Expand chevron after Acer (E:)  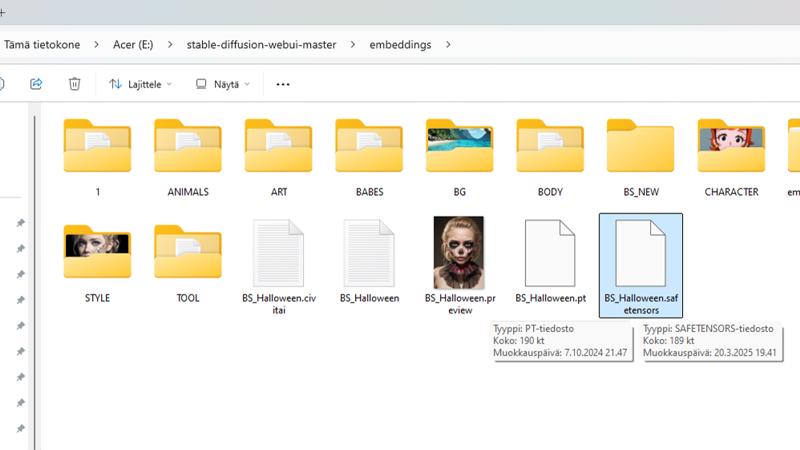170,44
